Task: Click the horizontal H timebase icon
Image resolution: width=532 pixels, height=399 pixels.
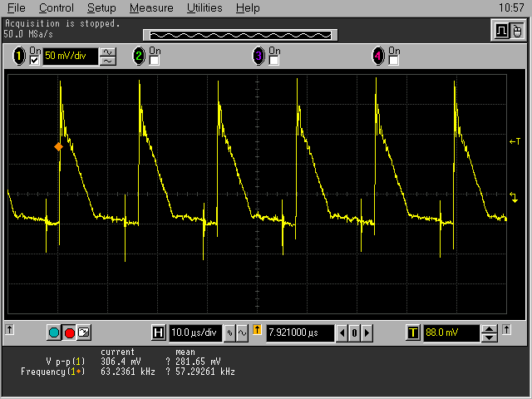Action: (159, 333)
